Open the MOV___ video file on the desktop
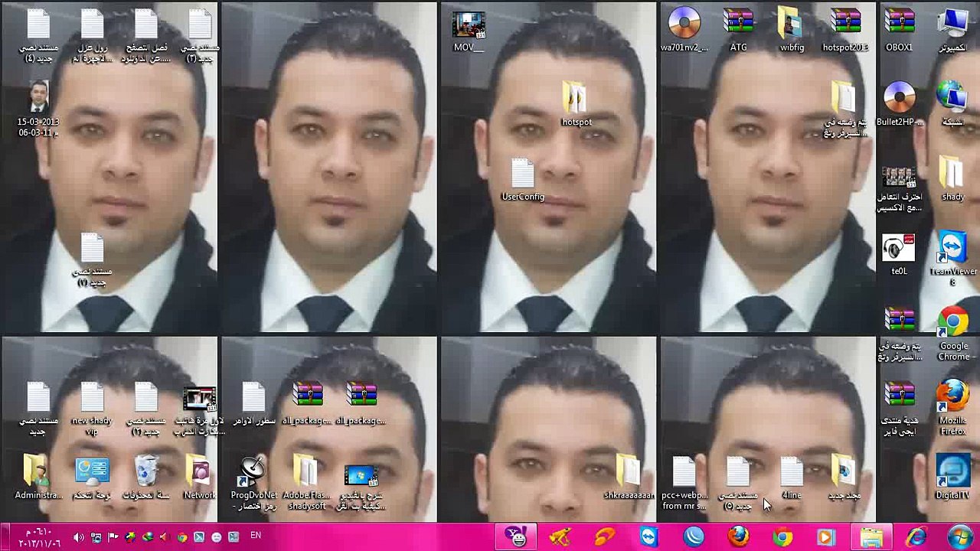Screen dimensions: 980x551 pos(469,31)
